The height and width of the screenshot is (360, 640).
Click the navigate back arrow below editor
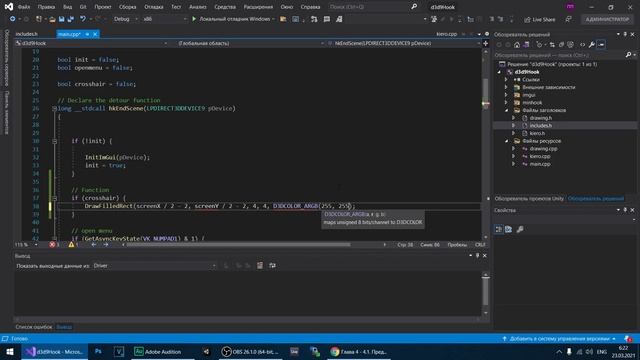[93, 244]
